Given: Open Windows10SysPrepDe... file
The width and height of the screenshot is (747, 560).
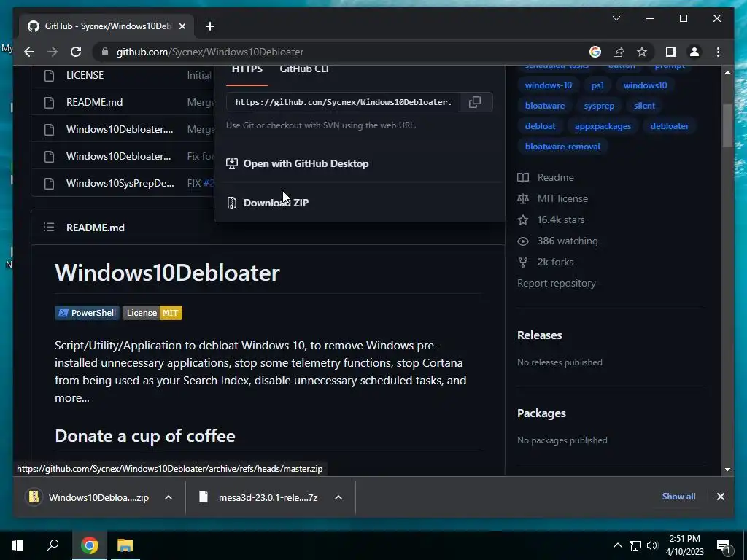Looking at the screenshot, I should click(x=120, y=183).
